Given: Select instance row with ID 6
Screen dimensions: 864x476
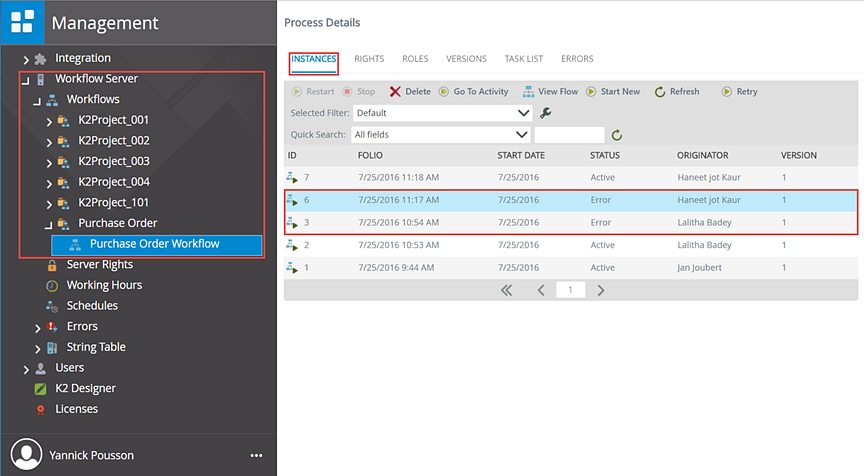Looking at the screenshot, I should (x=571, y=200).
